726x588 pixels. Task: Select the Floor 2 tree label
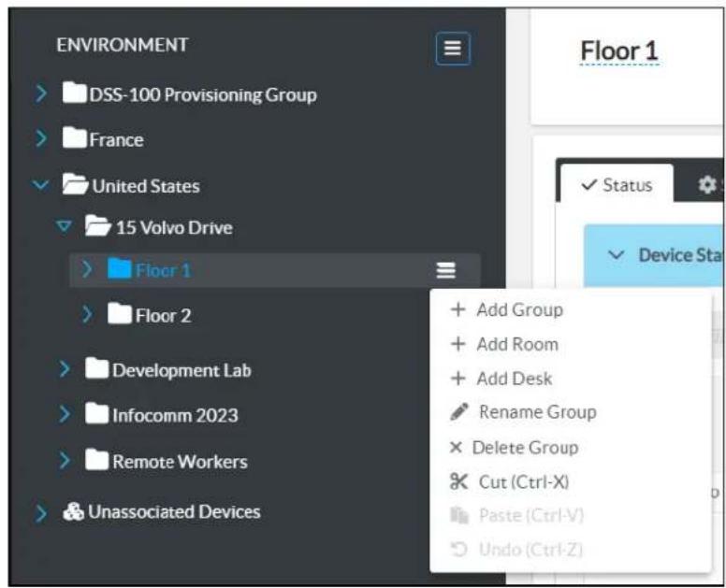pyautogui.click(x=163, y=316)
